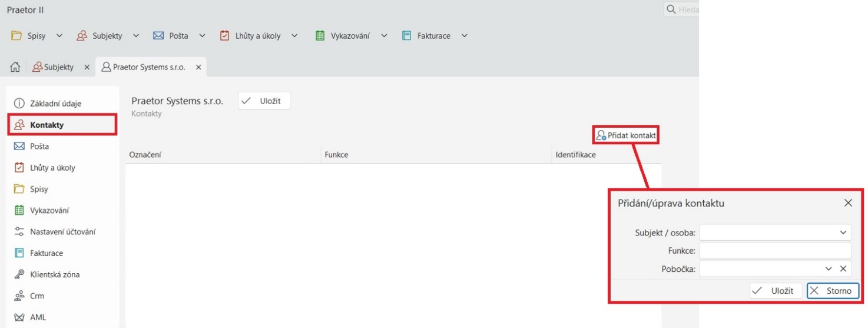The height and width of the screenshot is (329, 868).
Task: Expand the Subjekty menu dropdown arrow
Action: tap(136, 36)
